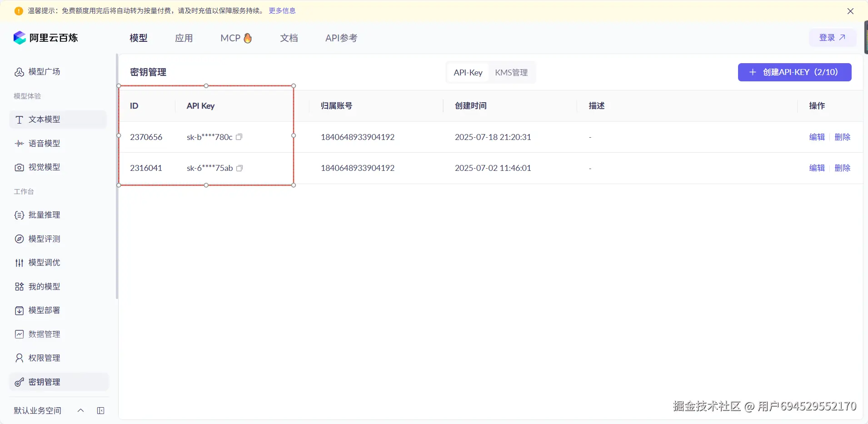Open the 更多信息 link in the banner

[x=281, y=10]
